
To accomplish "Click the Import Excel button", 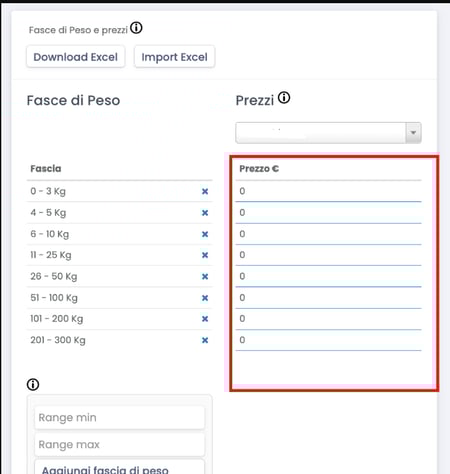I will tap(174, 57).
